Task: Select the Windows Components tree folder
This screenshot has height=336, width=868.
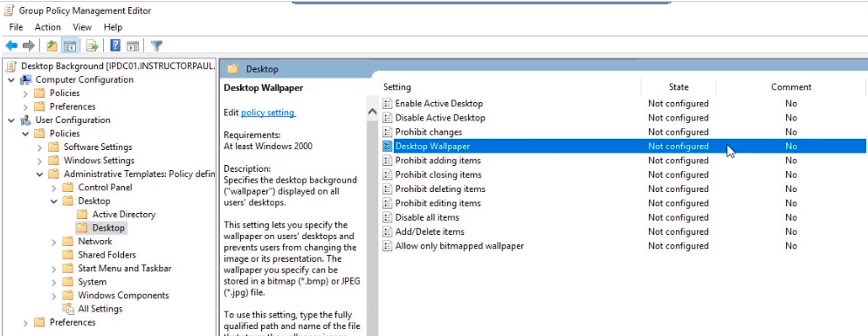Action: (123, 295)
